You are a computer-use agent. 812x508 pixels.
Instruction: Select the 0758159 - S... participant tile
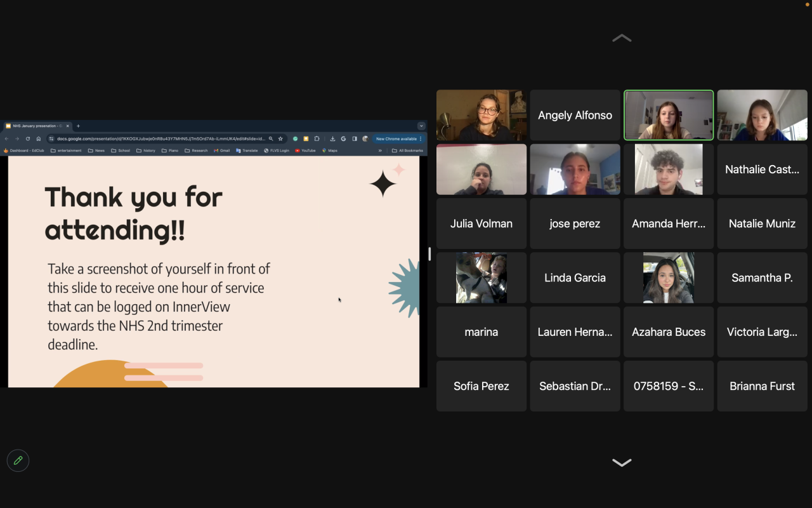[669, 386]
